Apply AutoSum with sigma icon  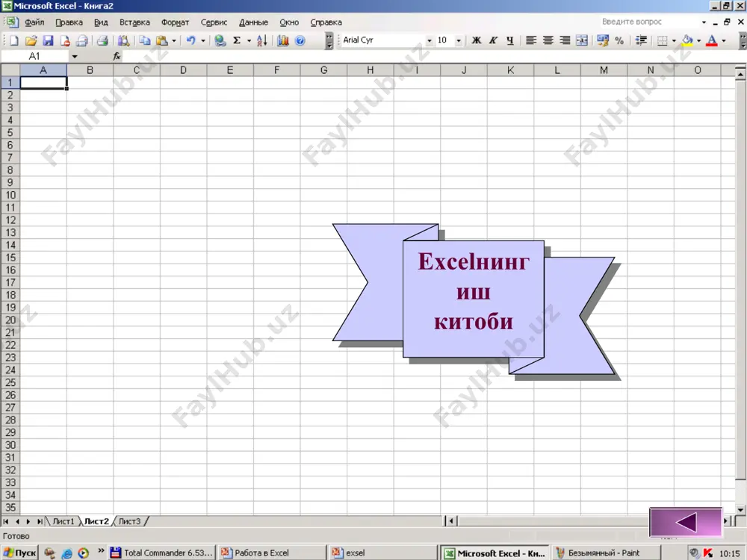coord(237,40)
